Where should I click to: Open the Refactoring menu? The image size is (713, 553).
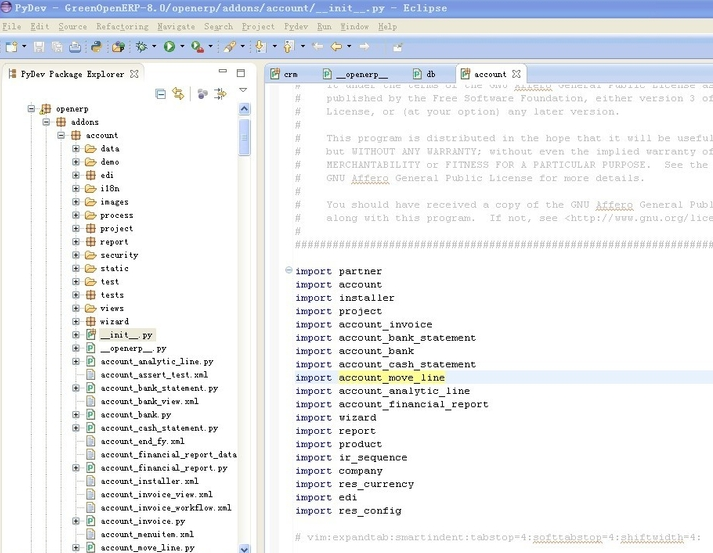click(x=121, y=27)
